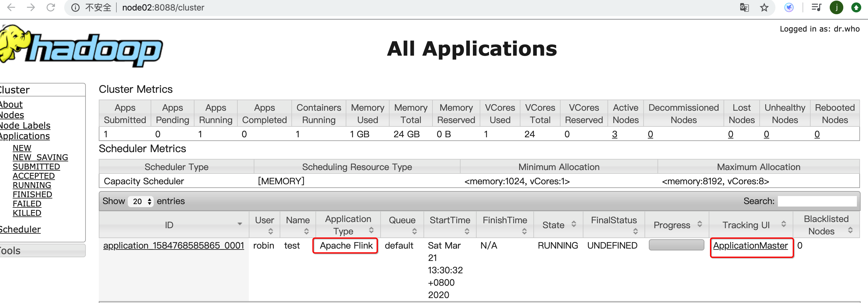Click the Lost Nodes count 0

[x=731, y=134]
